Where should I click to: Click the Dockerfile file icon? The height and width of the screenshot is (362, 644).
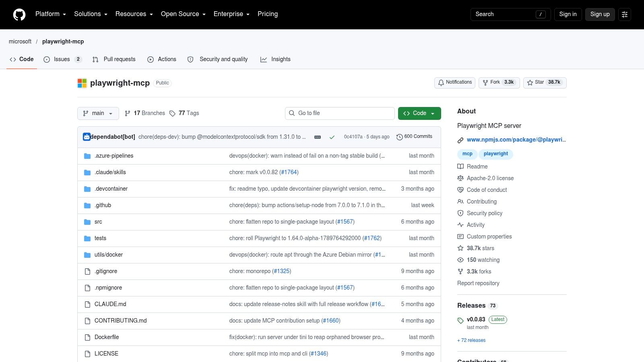point(87,337)
